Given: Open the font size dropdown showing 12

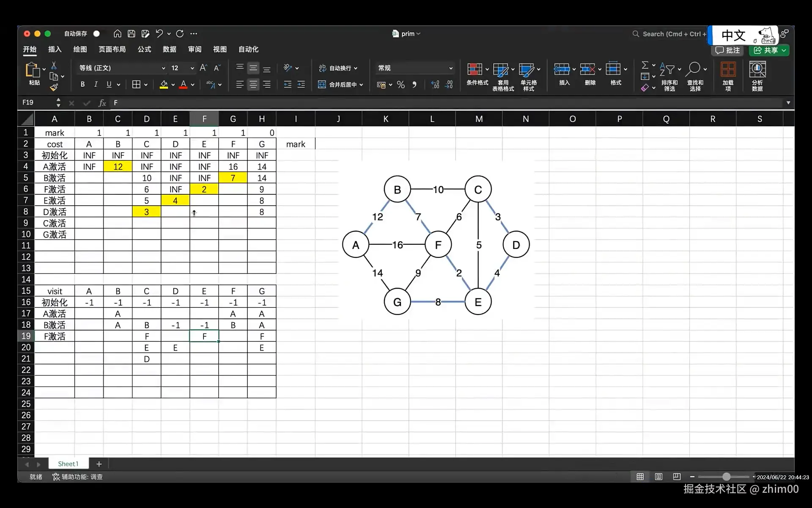Looking at the screenshot, I should [x=192, y=68].
